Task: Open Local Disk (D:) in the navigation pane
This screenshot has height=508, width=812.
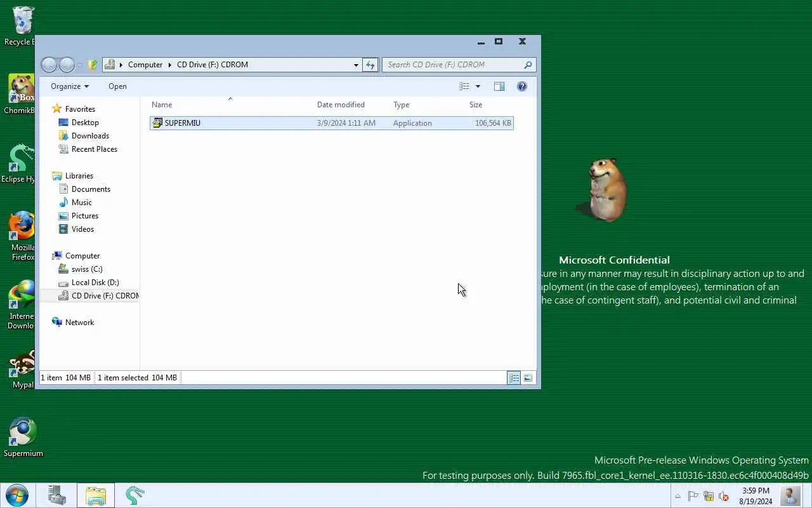Action: (x=95, y=283)
